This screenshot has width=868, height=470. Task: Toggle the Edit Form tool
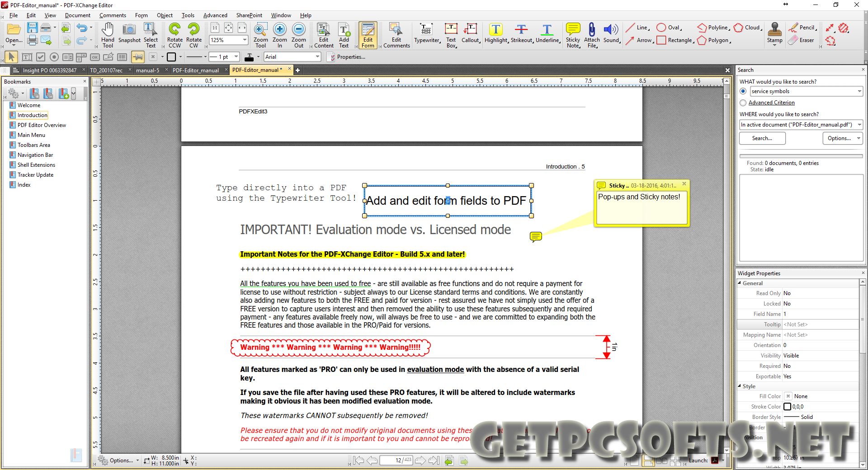(x=368, y=35)
